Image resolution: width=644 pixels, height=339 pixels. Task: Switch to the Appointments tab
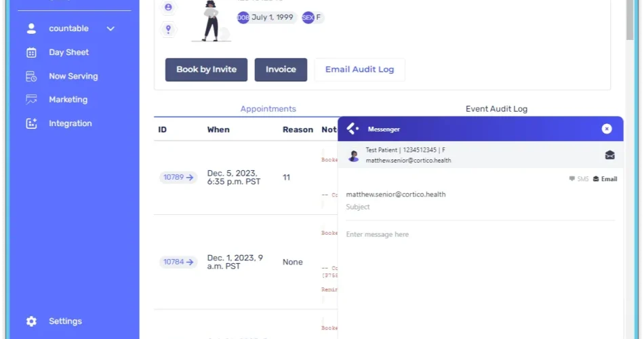point(268,108)
